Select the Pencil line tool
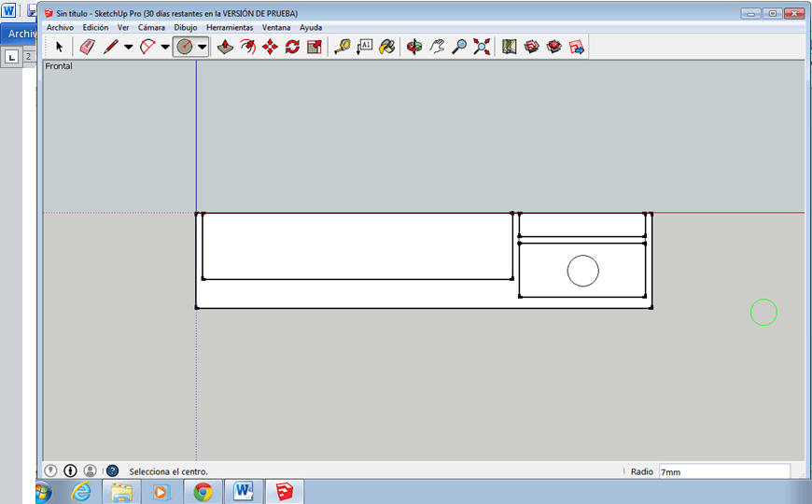 (x=110, y=48)
